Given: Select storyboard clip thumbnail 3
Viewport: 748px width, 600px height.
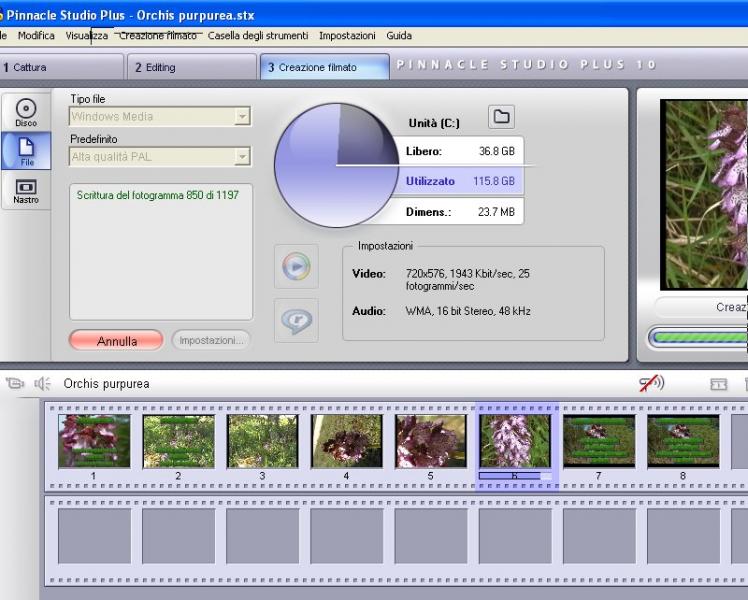Looking at the screenshot, I should [x=262, y=441].
